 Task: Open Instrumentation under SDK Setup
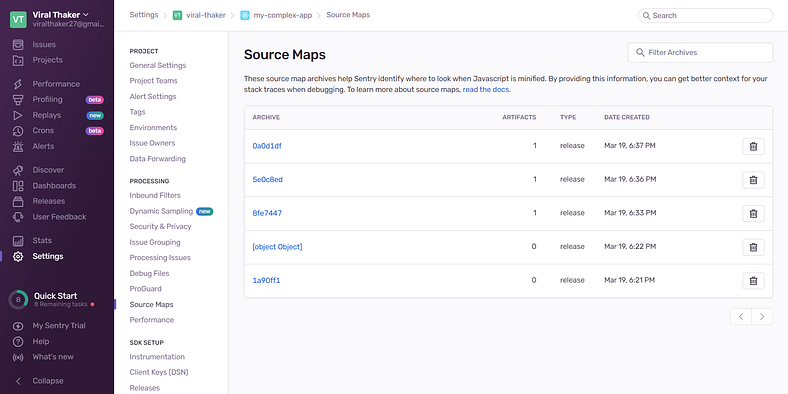(157, 357)
